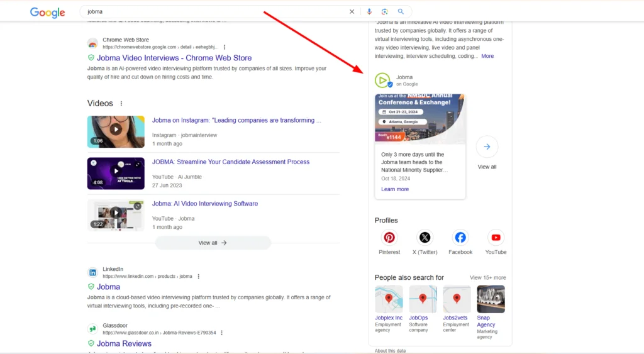
Task: Play the 1:22 Jobma video thumbnail
Action: pyautogui.click(x=116, y=215)
